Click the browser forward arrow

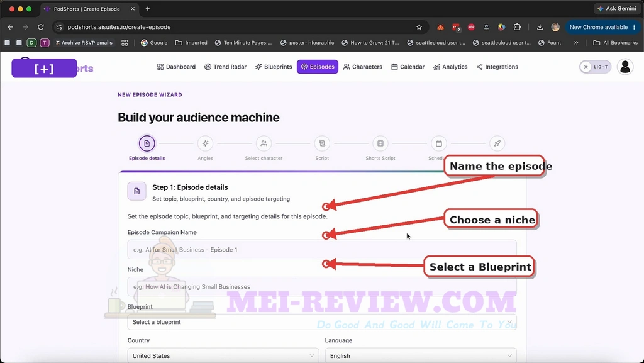coord(25,27)
